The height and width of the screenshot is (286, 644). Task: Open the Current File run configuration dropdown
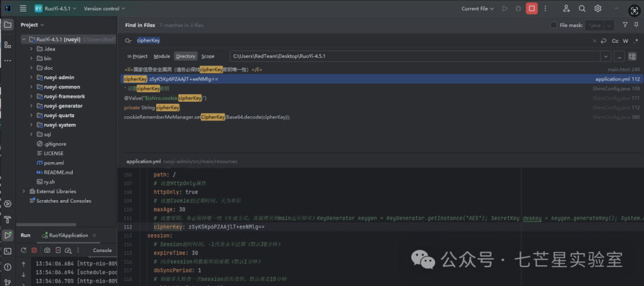pyautogui.click(x=478, y=8)
